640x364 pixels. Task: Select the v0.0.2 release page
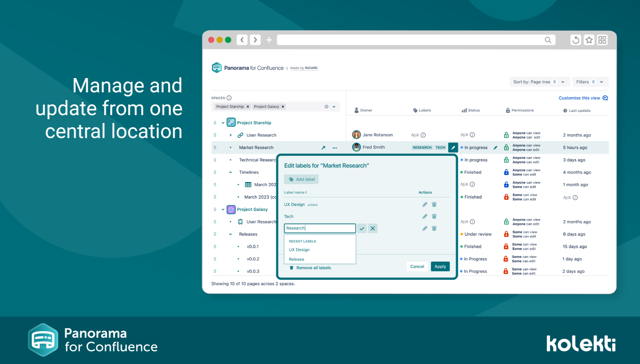253,259
